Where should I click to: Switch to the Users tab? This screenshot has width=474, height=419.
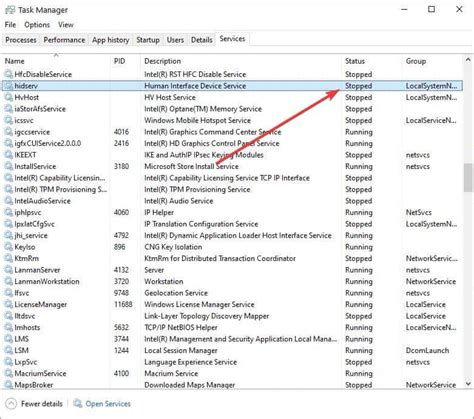(175, 40)
